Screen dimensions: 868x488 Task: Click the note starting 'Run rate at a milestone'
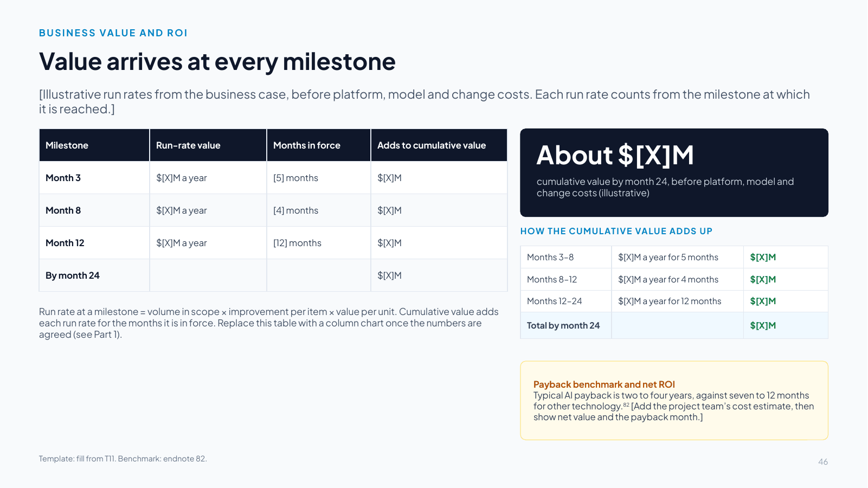point(269,323)
